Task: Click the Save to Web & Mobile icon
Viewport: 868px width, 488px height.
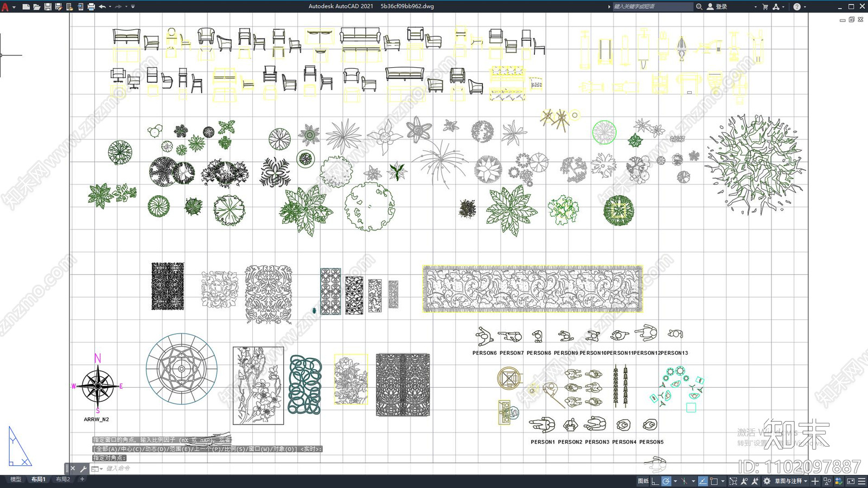Action: [80, 7]
